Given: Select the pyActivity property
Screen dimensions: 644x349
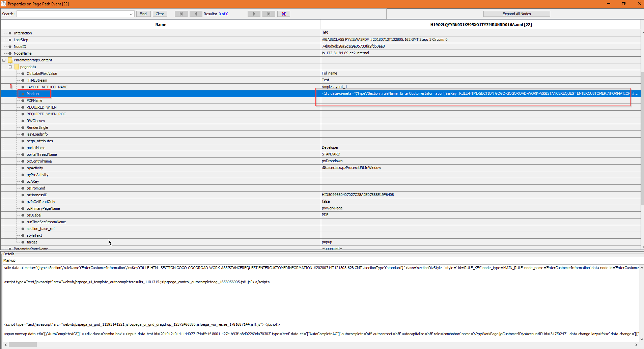Looking at the screenshot, I should pyautogui.click(x=35, y=168).
